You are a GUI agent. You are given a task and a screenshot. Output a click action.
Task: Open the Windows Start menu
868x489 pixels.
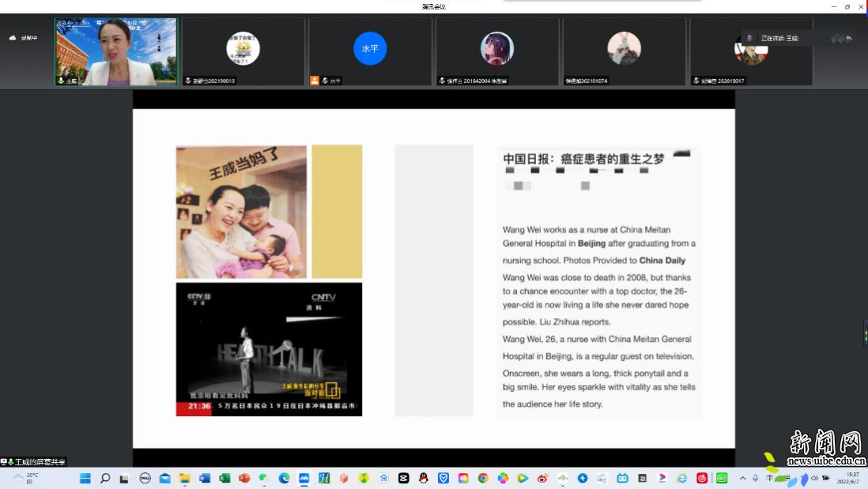pyautogui.click(x=85, y=479)
